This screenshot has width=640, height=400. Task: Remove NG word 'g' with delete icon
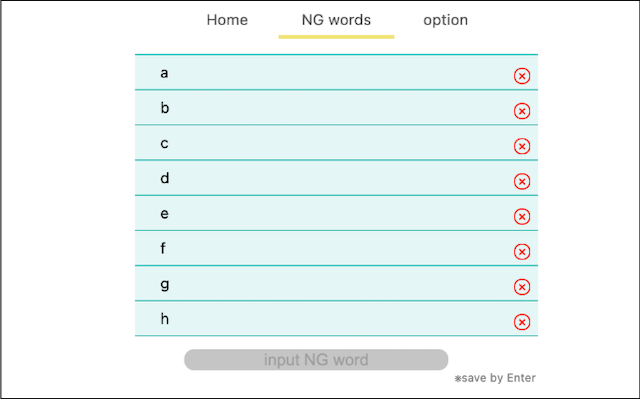pyautogui.click(x=522, y=287)
